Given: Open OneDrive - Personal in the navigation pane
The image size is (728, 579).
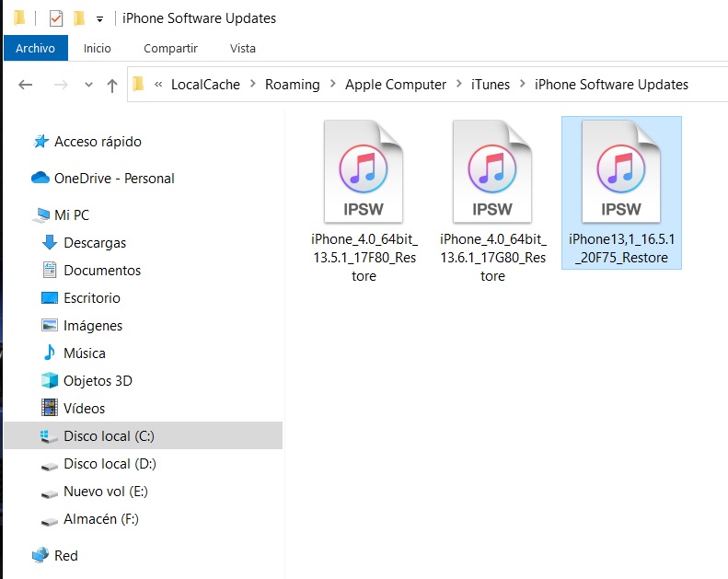Looking at the screenshot, I should pos(114,179).
